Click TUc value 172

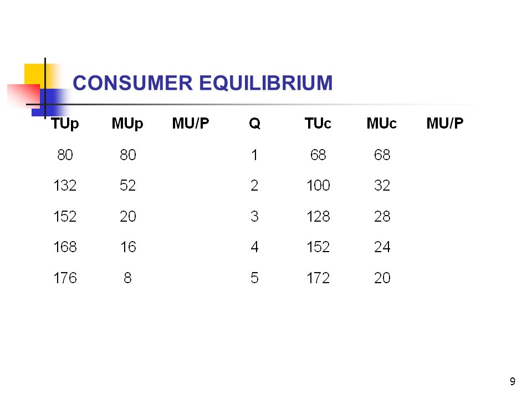(318, 278)
